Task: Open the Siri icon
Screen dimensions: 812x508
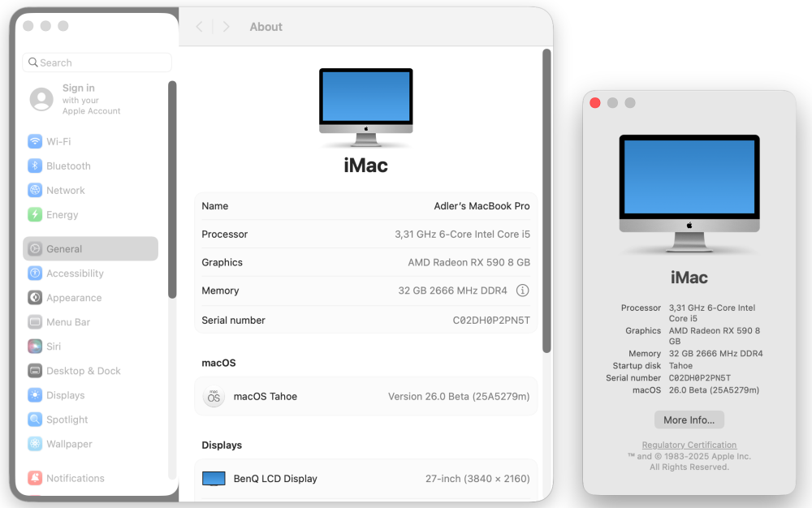Action: pos(35,346)
